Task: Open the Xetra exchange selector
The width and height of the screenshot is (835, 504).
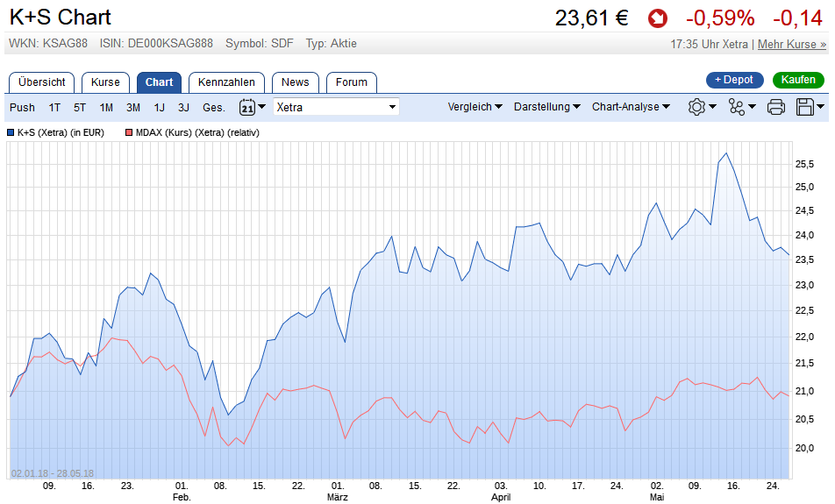Action: (336, 107)
